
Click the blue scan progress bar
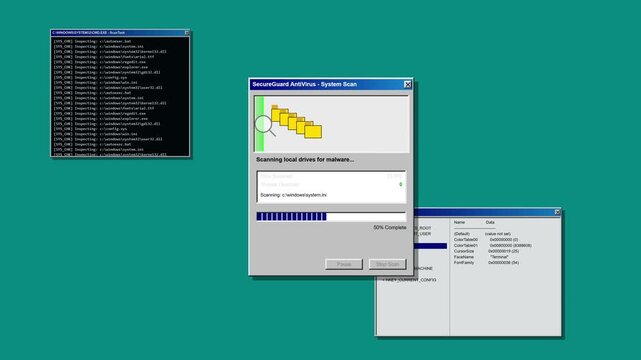[x=331, y=217]
